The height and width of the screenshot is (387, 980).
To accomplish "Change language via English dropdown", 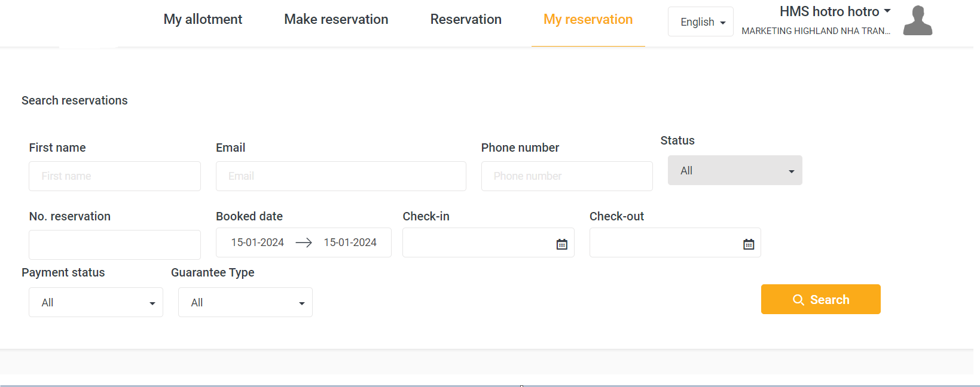I will point(700,22).
